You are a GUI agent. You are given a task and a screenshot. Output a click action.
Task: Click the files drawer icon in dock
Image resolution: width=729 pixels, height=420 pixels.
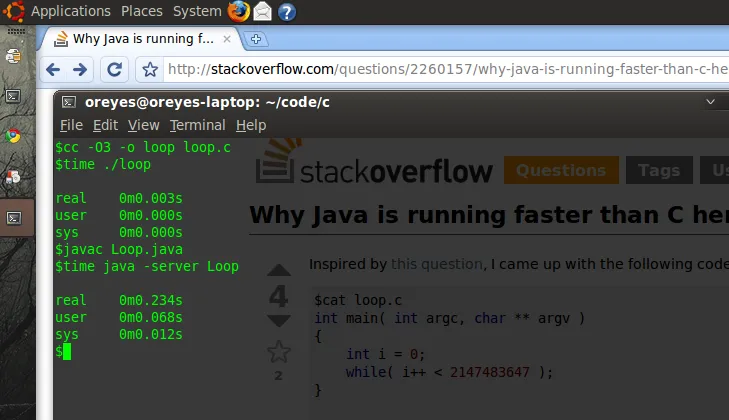pos(13,56)
